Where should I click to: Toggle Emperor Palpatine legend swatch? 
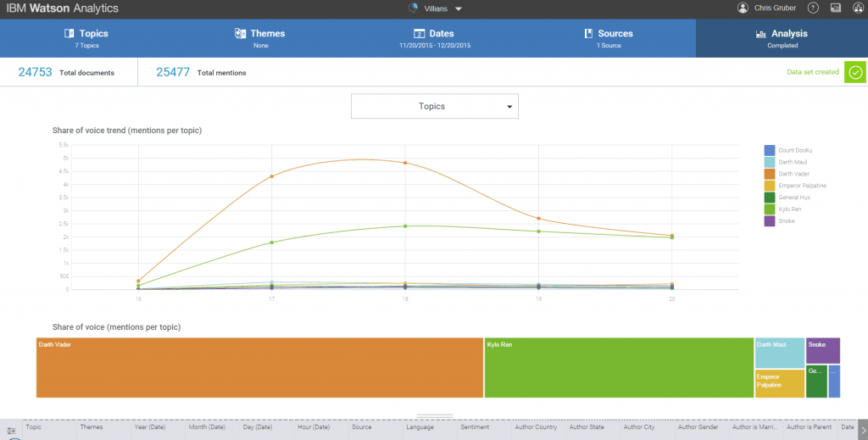770,186
